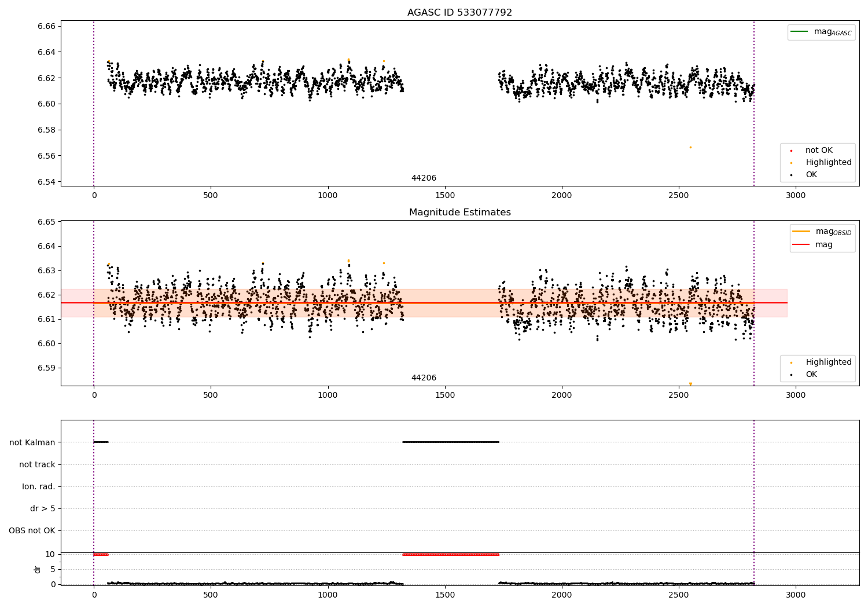868x608 pixels.
Task: Click the 6.59 y-axis tick label
Action: pyautogui.click(x=47, y=368)
